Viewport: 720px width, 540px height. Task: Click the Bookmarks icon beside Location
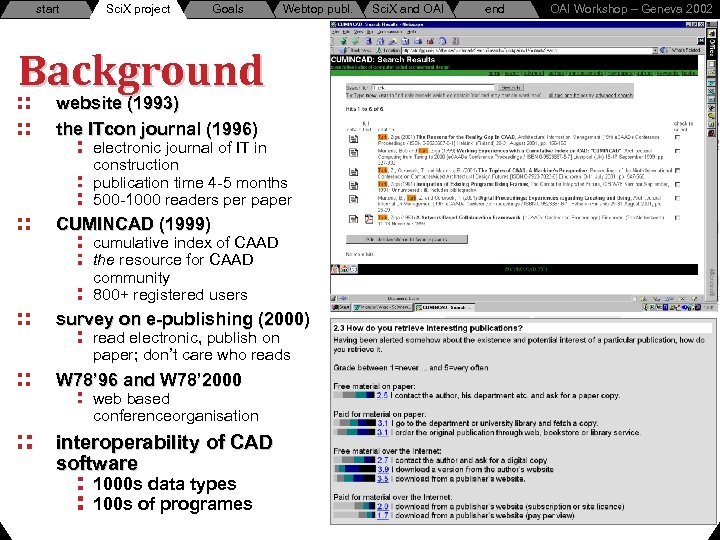click(x=343, y=51)
